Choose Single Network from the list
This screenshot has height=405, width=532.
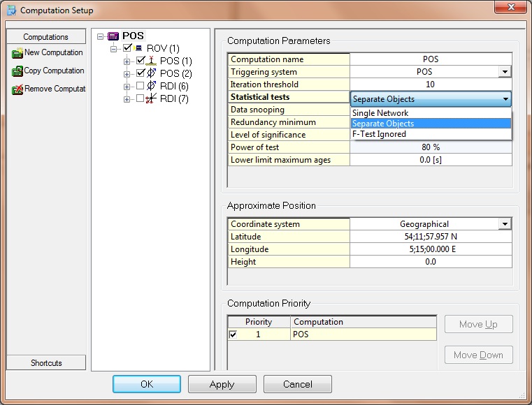pos(431,113)
